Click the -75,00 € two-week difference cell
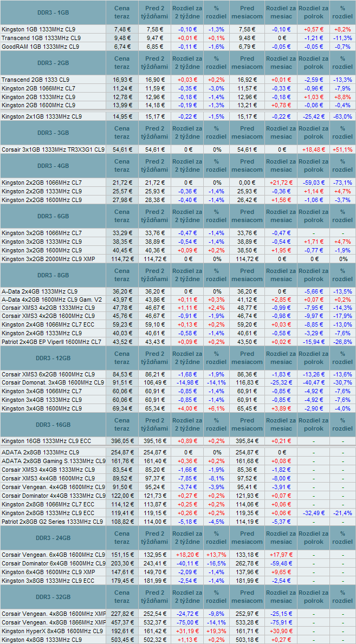Viewport: 356px width, 644px height. (x=187, y=623)
